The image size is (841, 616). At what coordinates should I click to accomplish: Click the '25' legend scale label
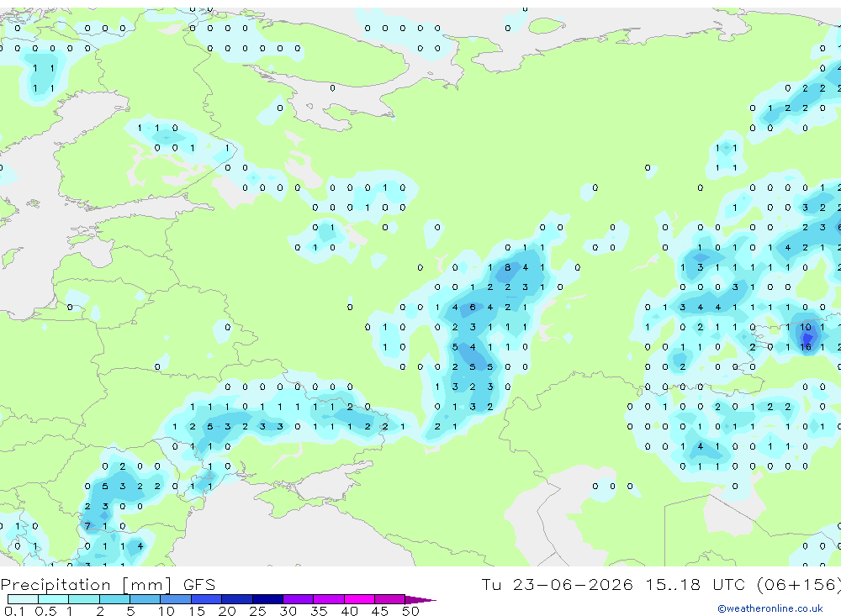(257, 611)
